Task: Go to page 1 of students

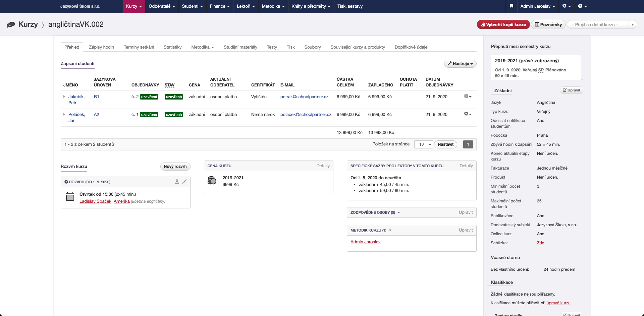Action: click(x=468, y=144)
